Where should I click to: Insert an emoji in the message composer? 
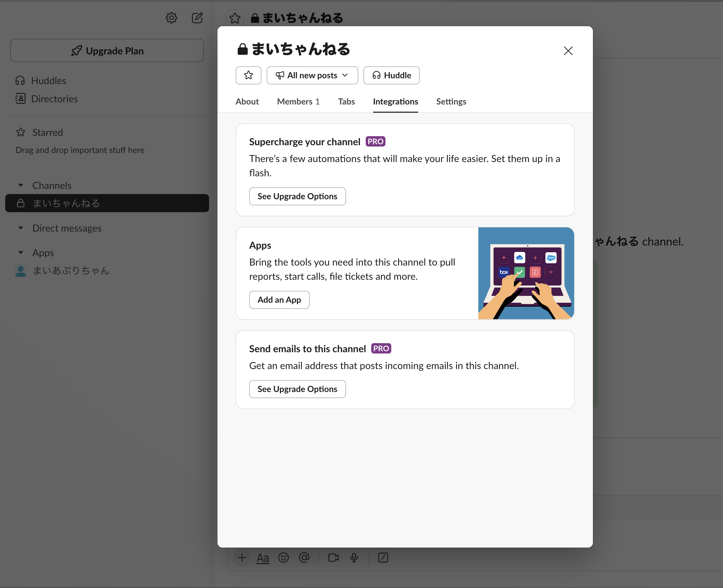pos(284,558)
